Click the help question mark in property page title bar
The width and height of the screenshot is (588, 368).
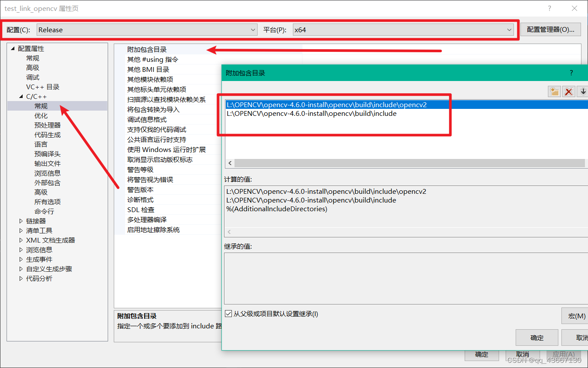(550, 8)
